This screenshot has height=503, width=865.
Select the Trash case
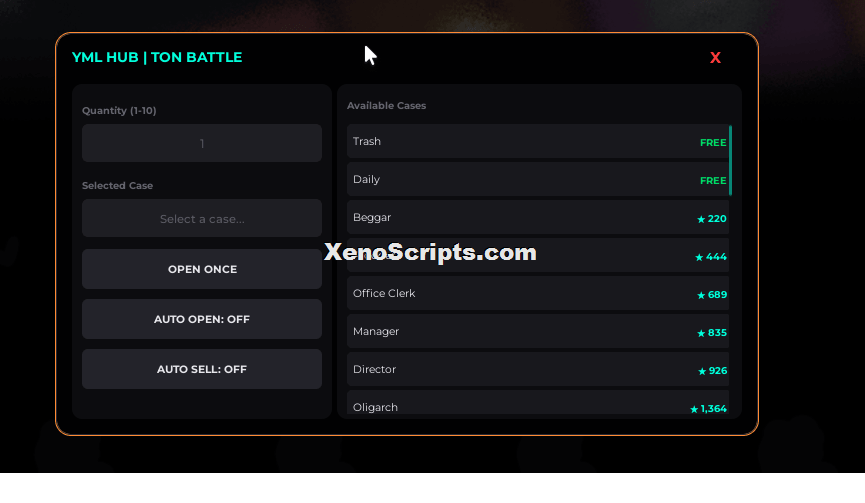coord(538,142)
